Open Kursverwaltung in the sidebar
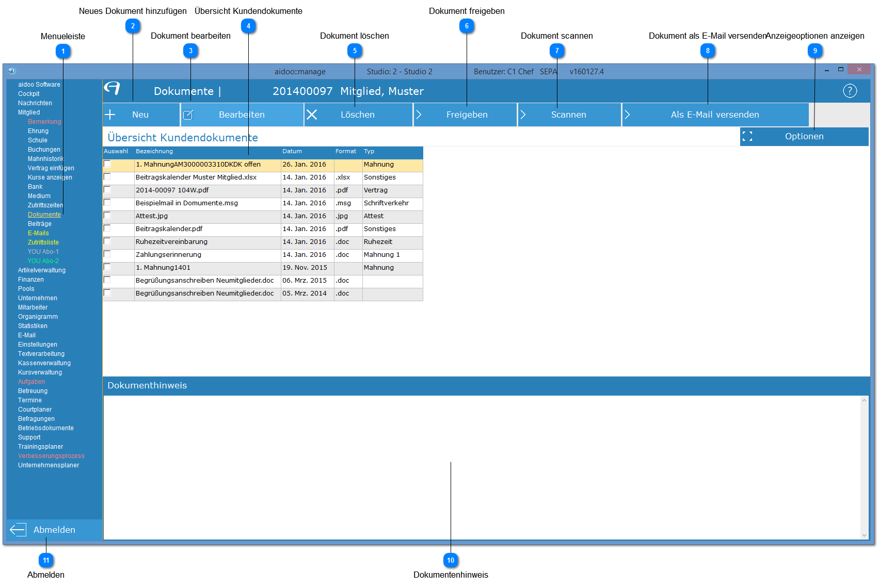The width and height of the screenshot is (879, 588). (x=40, y=372)
